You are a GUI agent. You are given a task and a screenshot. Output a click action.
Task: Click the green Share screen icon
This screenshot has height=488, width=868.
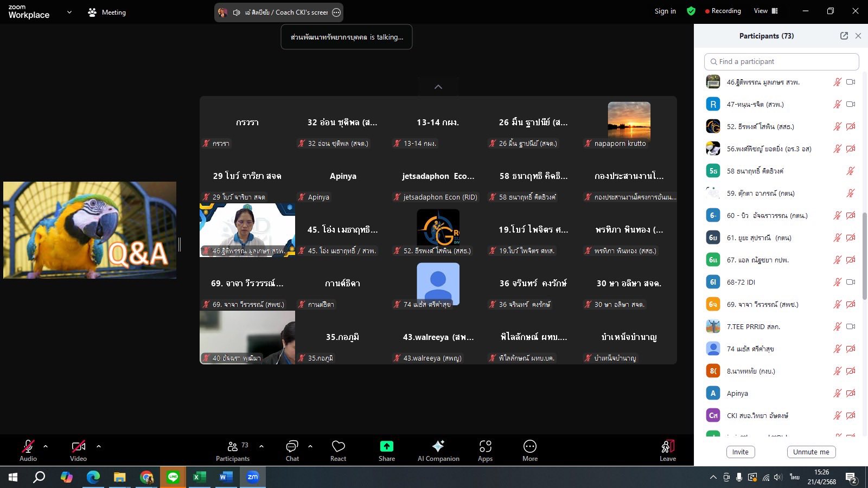coord(386,446)
